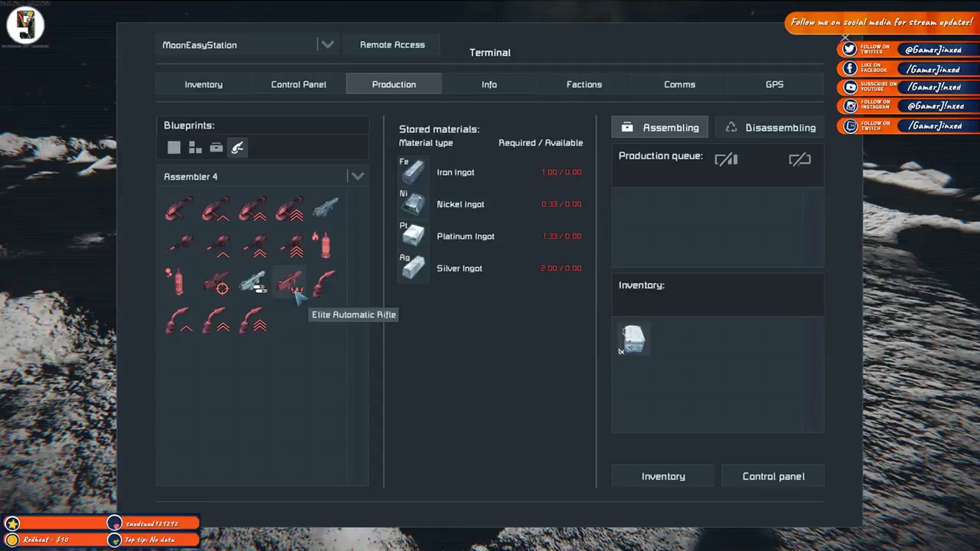Filter blueprints by hand tools icon

[x=237, y=148]
